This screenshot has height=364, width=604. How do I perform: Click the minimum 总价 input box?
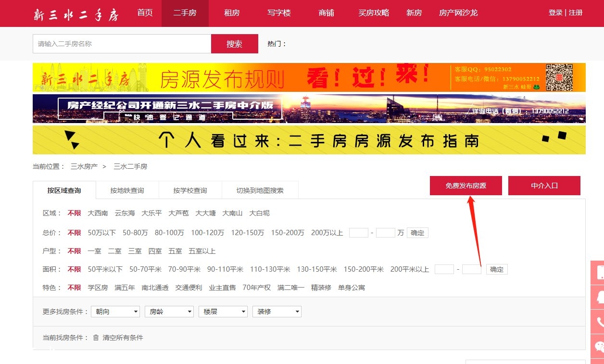tap(359, 233)
